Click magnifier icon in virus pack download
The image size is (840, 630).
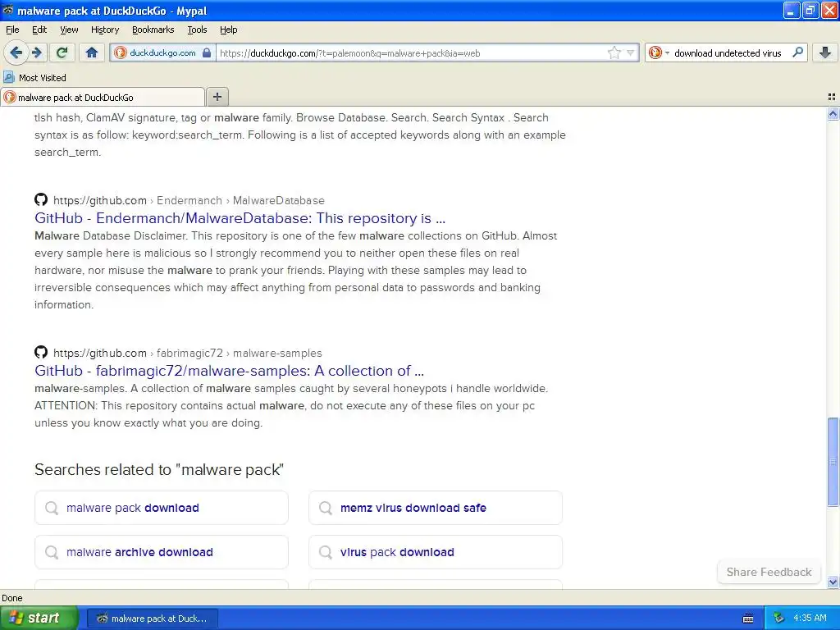[325, 552]
